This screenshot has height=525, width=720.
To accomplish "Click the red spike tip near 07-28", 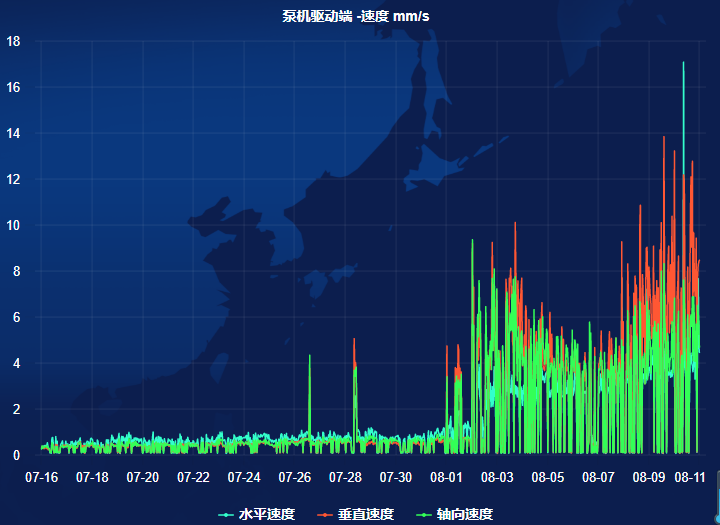I will 354,339.
